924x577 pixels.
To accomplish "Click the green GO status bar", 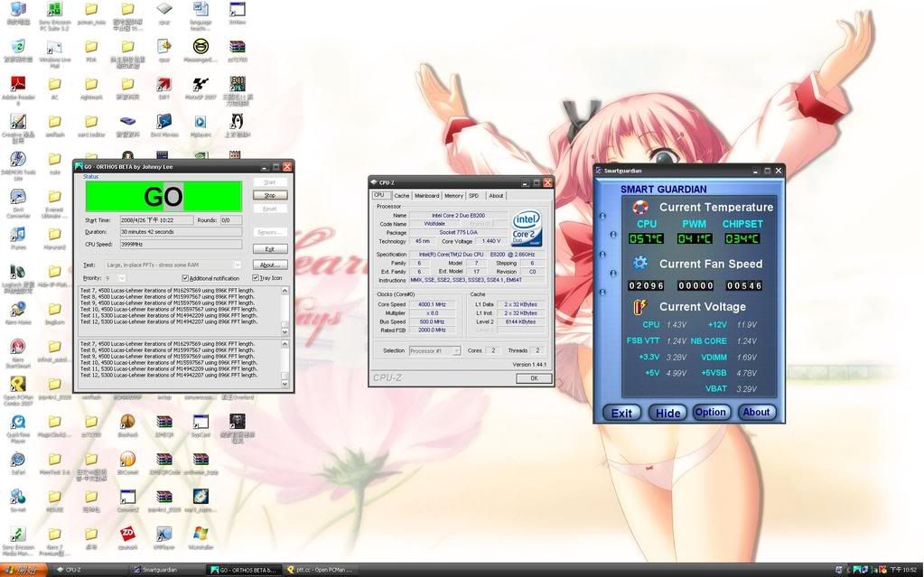I will (163, 196).
